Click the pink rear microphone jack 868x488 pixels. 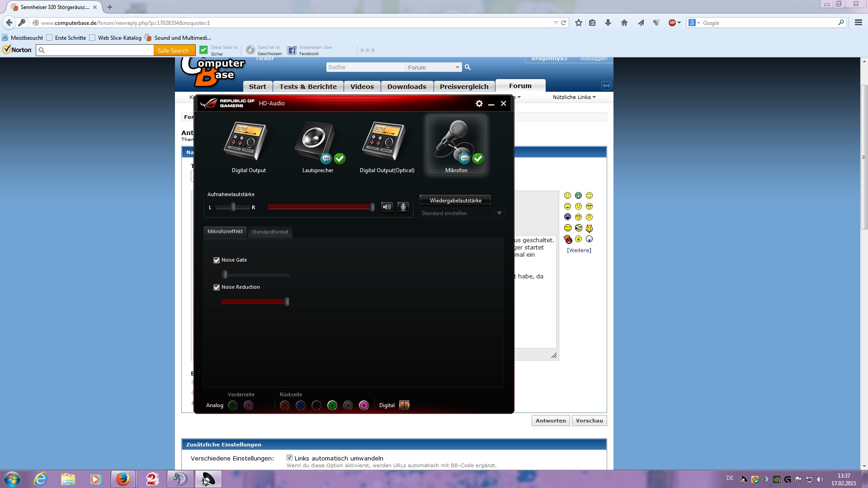coord(364,405)
